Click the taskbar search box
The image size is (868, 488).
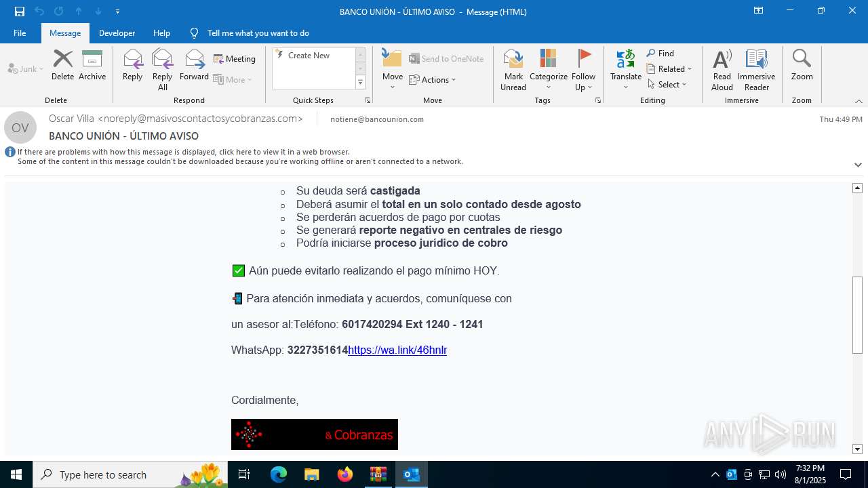pyautogui.click(x=130, y=474)
